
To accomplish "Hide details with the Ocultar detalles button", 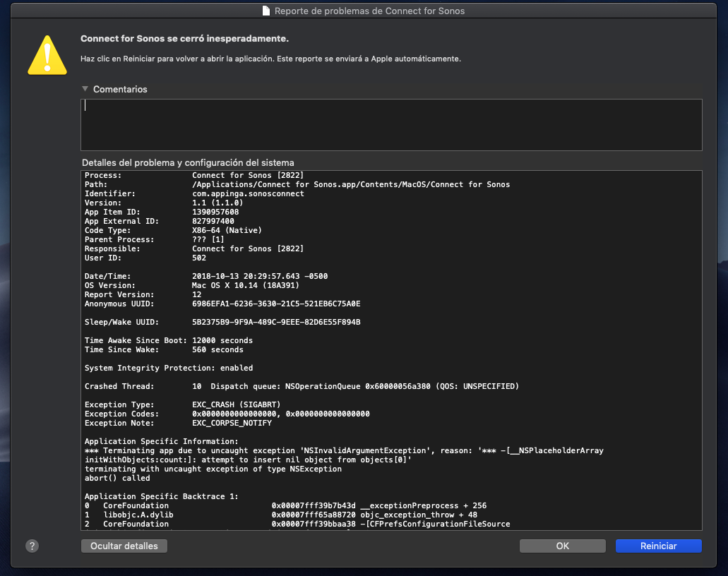I will (x=124, y=546).
